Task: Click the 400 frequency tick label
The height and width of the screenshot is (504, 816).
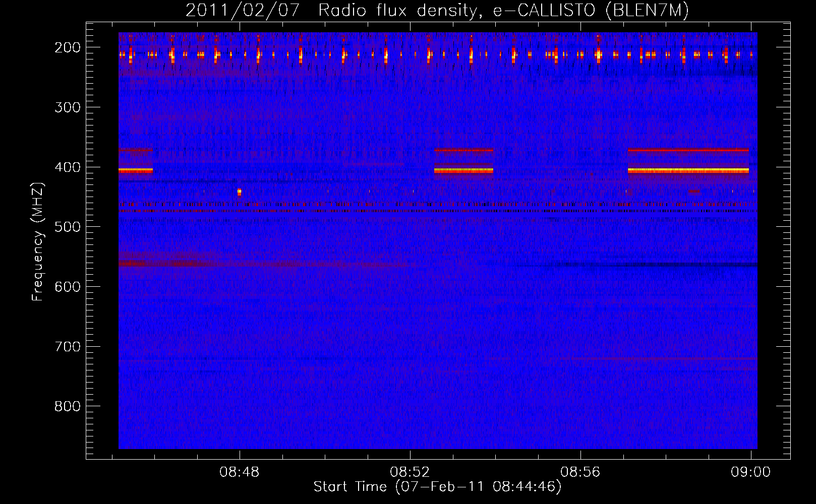Action: coord(68,167)
